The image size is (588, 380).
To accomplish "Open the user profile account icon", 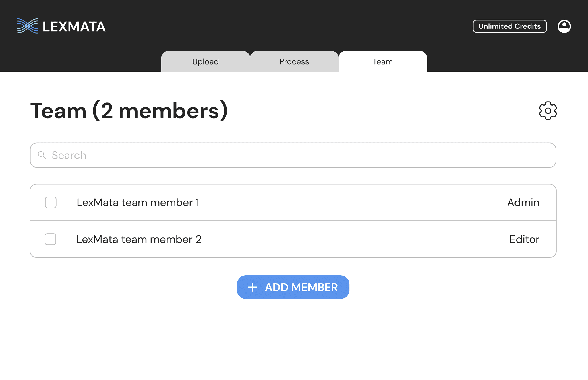I will pos(564,26).
